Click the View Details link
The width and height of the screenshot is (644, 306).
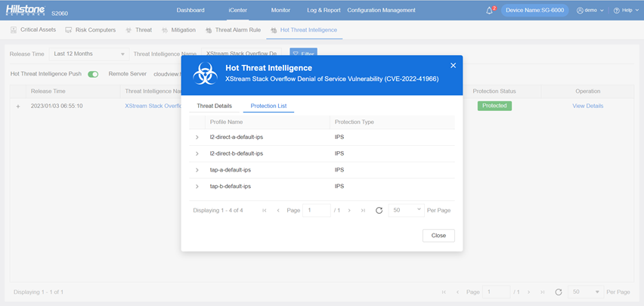click(x=588, y=106)
